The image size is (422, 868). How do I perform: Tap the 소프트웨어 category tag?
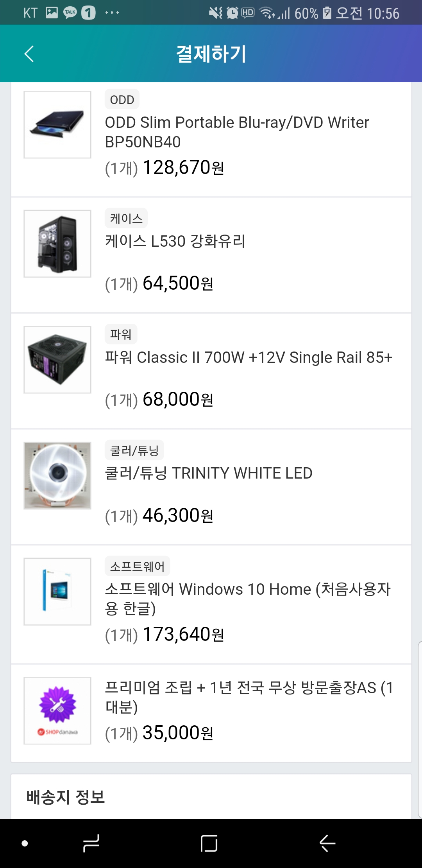137,566
